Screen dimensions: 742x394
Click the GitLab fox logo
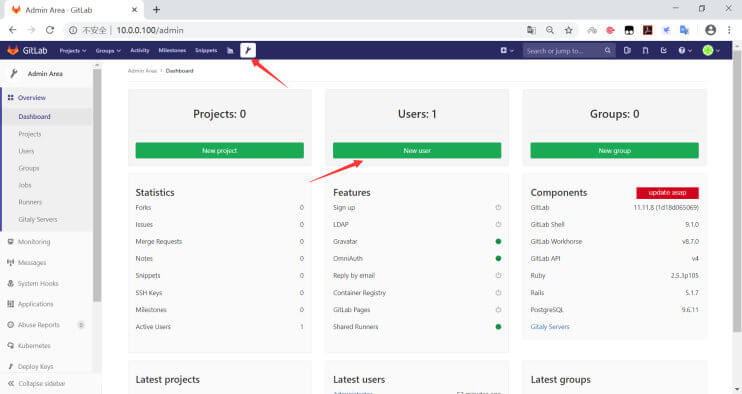(x=13, y=50)
